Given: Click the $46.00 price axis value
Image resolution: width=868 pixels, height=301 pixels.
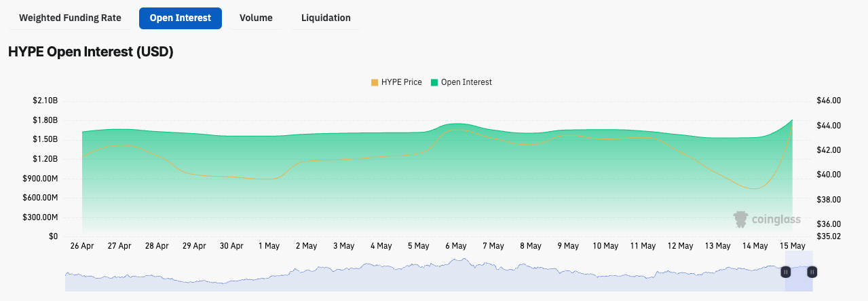Looking at the screenshot, I should 829,101.
